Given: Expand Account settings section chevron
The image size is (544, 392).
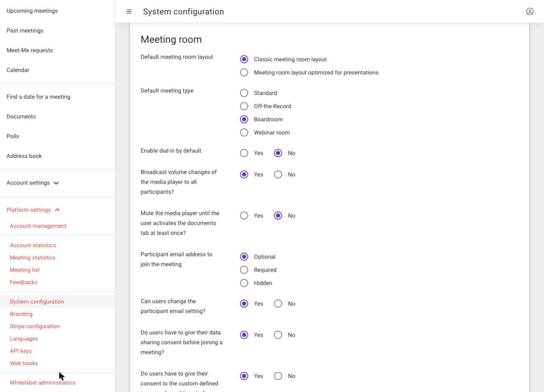Looking at the screenshot, I should pyautogui.click(x=56, y=183).
